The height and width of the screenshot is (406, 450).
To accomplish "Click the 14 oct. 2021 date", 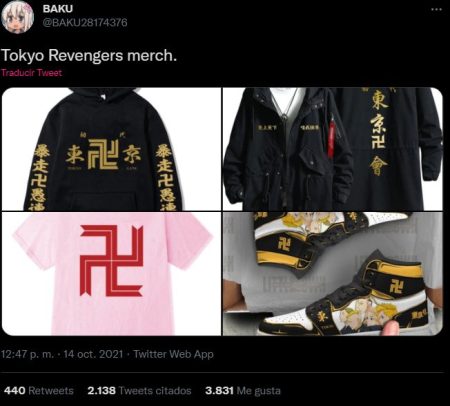I will click(x=93, y=354).
